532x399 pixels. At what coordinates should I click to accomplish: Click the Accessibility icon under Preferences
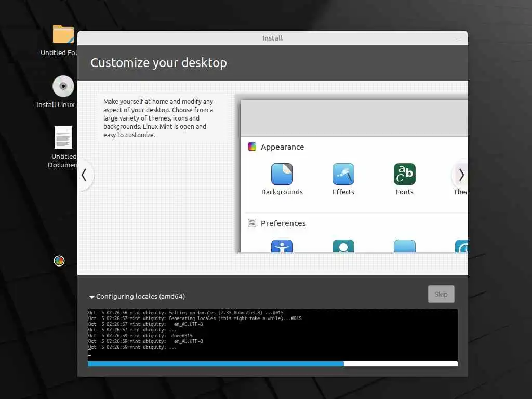pos(282,246)
